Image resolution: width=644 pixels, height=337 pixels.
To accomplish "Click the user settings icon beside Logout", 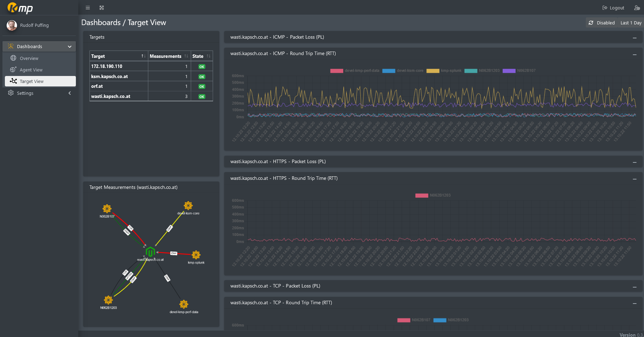I will pyautogui.click(x=637, y=8).
